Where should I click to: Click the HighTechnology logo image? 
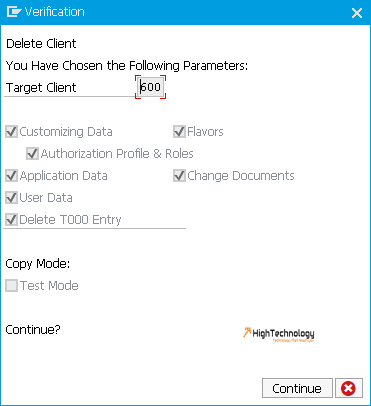[x=279, y=334]
